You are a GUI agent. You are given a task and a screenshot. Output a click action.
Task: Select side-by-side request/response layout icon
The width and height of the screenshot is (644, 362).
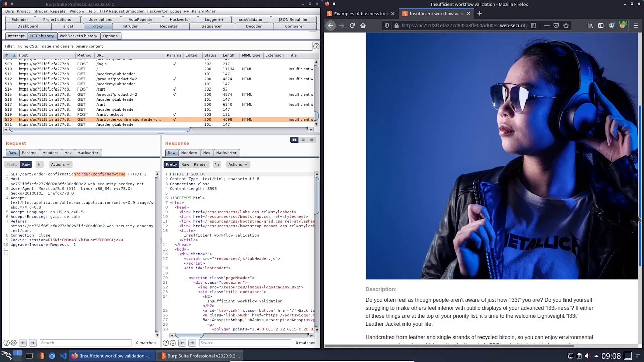[x=294, y=140]
